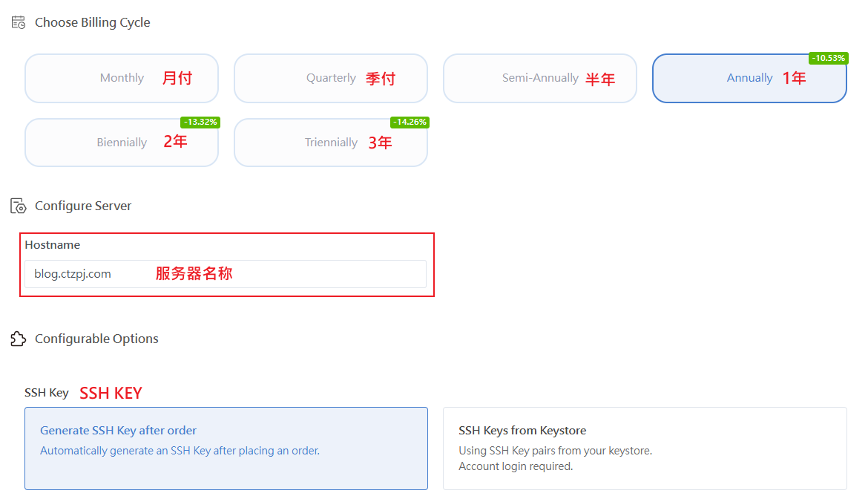Select the Monthly billing cycle

pyautogui.click(x=122, y=78)
